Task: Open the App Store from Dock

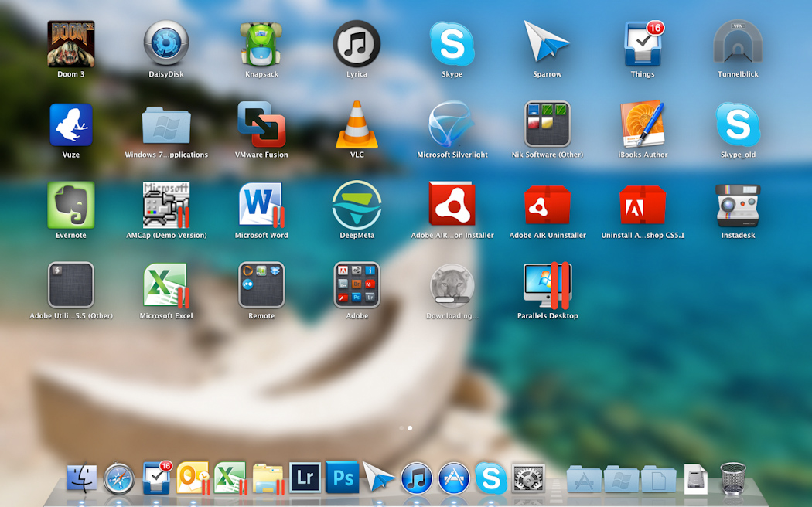Action: click(454, 478)
